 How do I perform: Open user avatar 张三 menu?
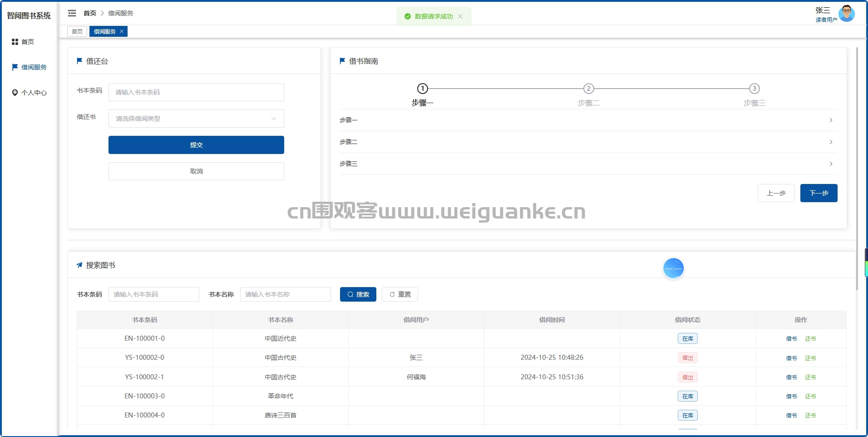pos(846,14)
